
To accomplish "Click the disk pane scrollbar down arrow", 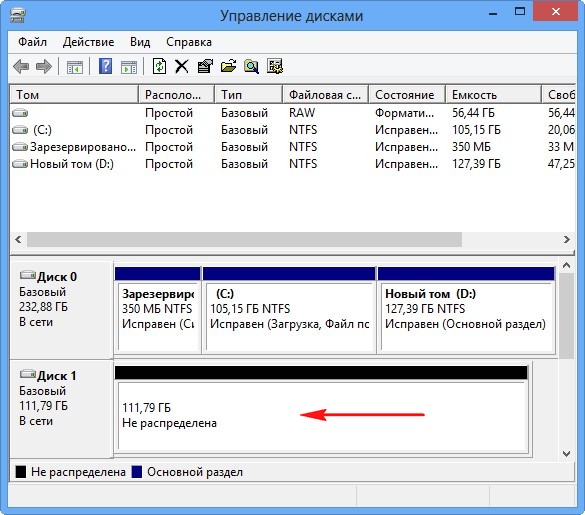I will point(566,453).
